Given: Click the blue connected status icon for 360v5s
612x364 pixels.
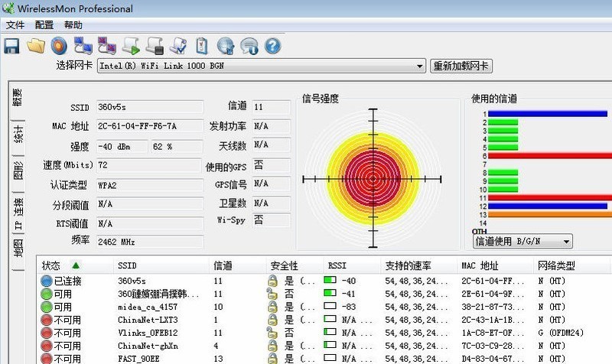Looking at the screenshot, I should (x=47, y=281).
